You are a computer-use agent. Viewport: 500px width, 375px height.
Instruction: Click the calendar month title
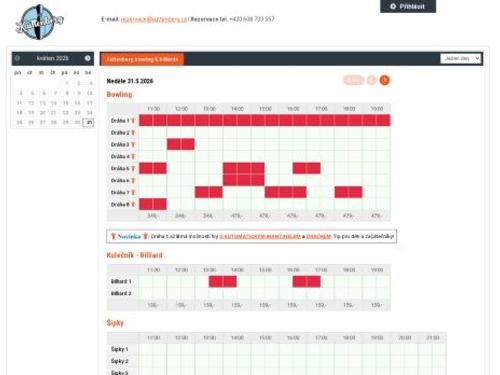point(52,58)
